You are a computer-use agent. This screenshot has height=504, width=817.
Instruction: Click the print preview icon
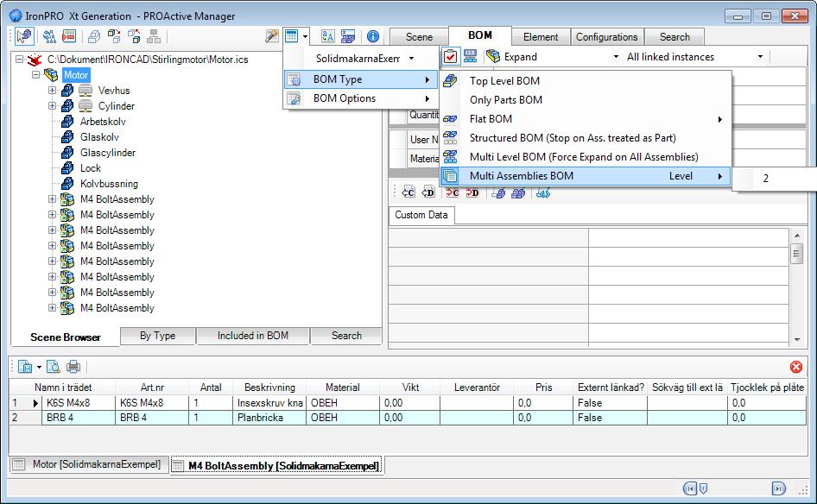[54, 367]
